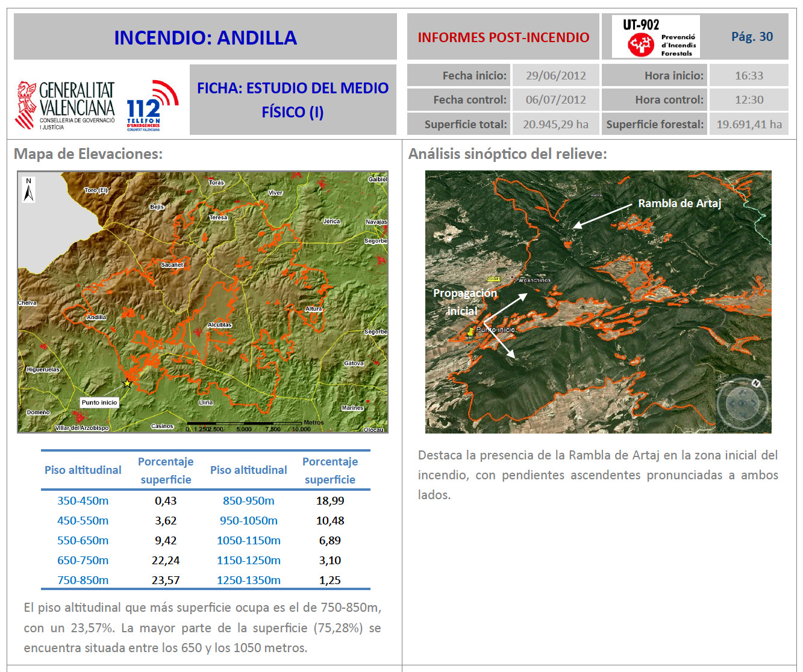This screenshot has height=672, width=803.
Task: Click total surface value 20.945,29 ha
Action: (555, 124)
